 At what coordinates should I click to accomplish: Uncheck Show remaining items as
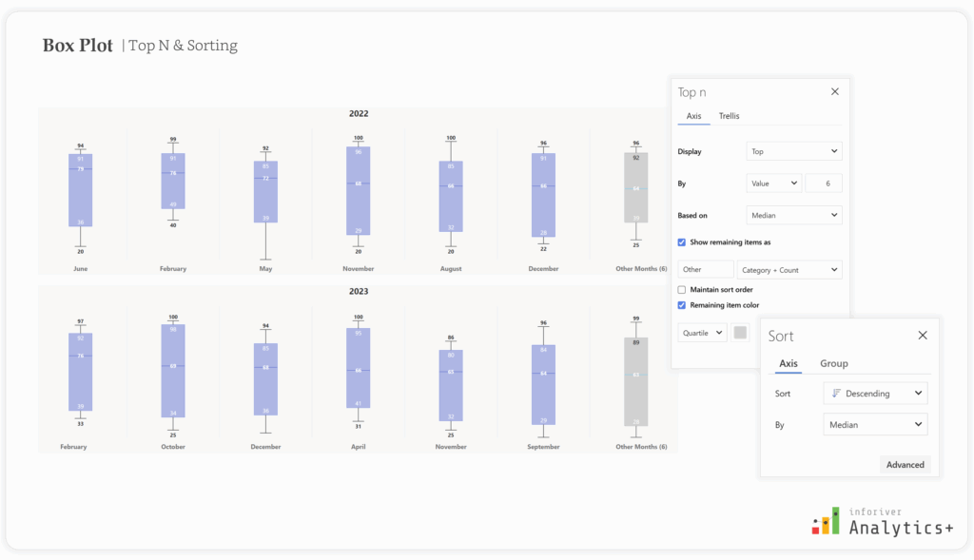pos(681,241)
